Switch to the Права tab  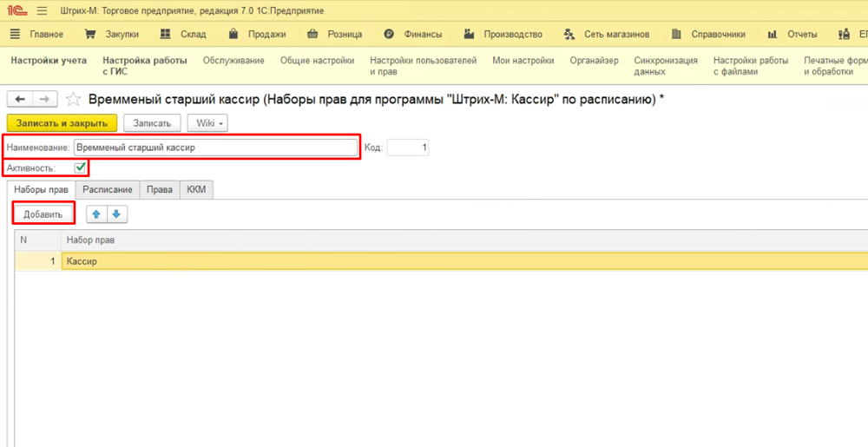coord(159,189)
